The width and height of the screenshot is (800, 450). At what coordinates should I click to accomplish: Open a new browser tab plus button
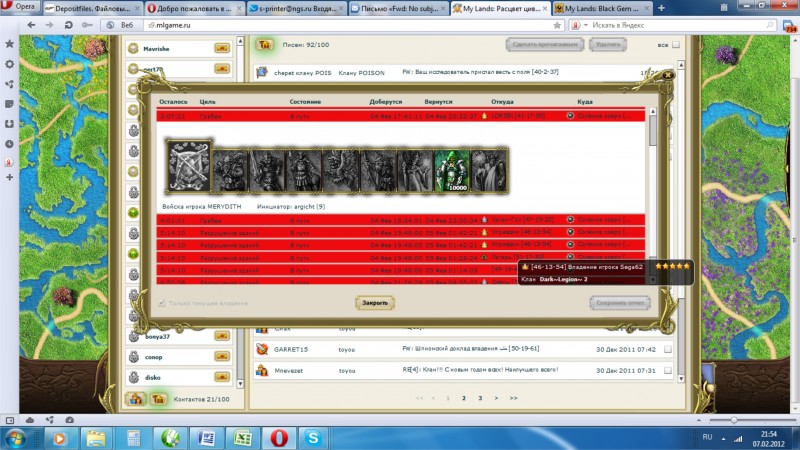[661, 8]
